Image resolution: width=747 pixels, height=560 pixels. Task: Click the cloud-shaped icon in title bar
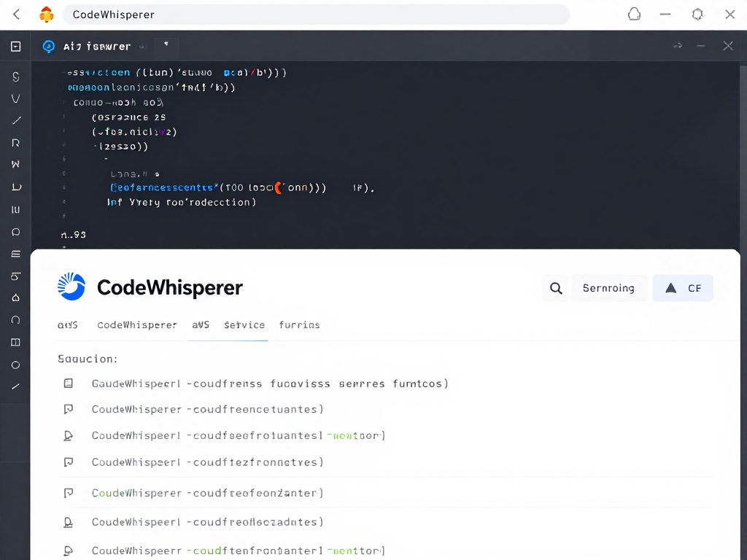click(634, 15)
